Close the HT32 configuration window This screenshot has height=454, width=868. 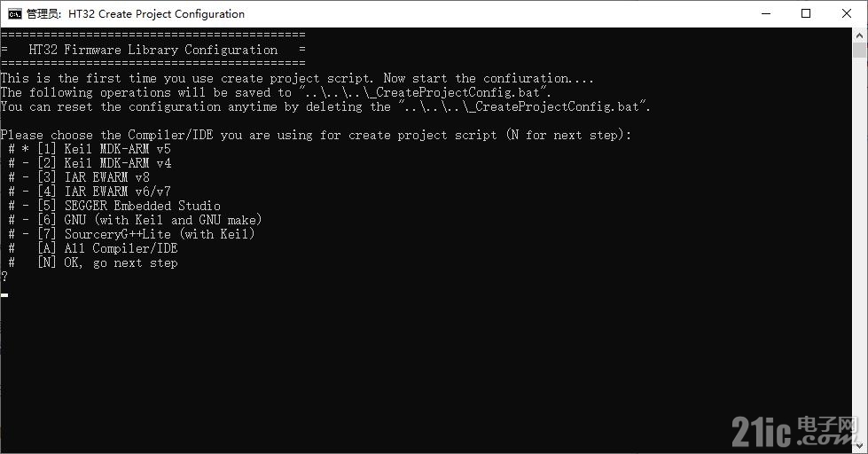click(x=847, y=14)
